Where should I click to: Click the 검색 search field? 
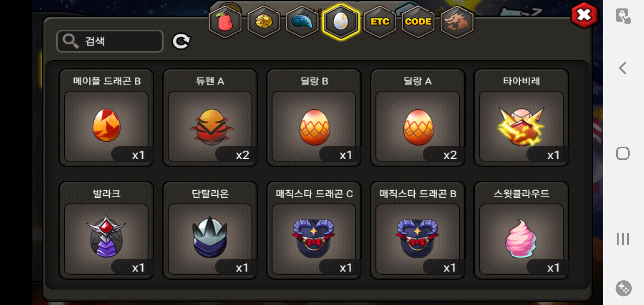pyautogui.click(x=110, y=41)
